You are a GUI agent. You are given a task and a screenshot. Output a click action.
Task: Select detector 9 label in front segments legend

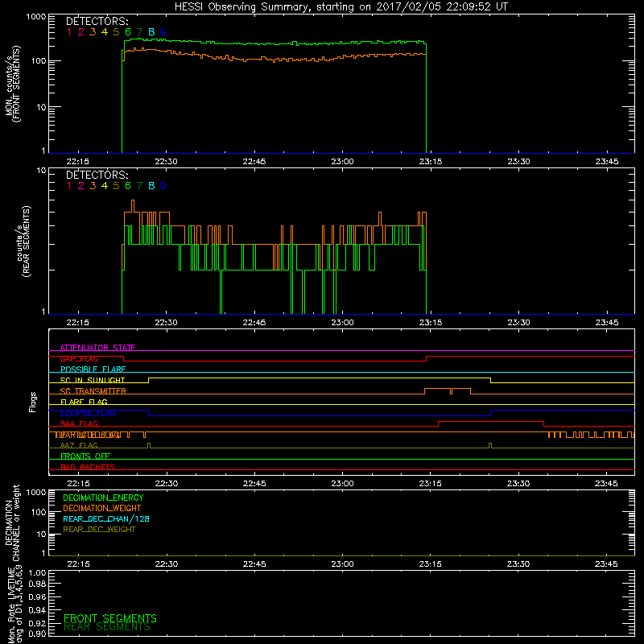163,32
